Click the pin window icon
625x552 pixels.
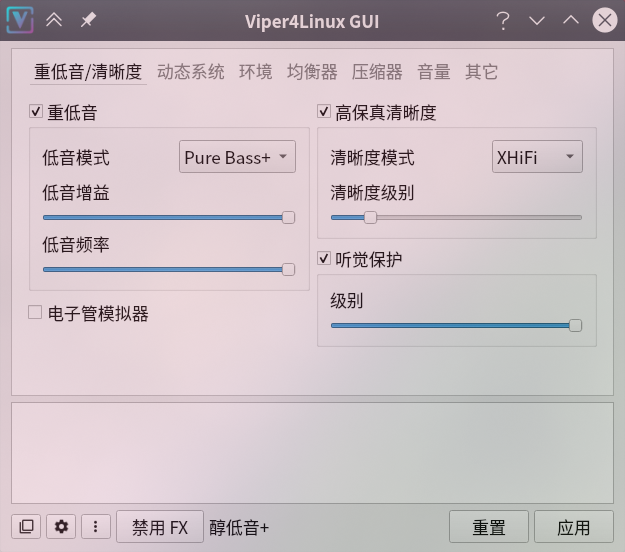click(x=88, y=20)
